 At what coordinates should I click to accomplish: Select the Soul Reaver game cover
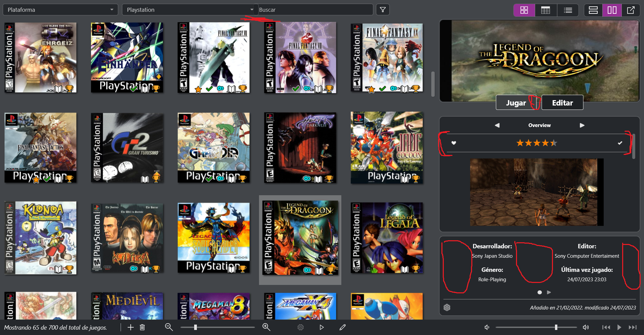(214, 238)
